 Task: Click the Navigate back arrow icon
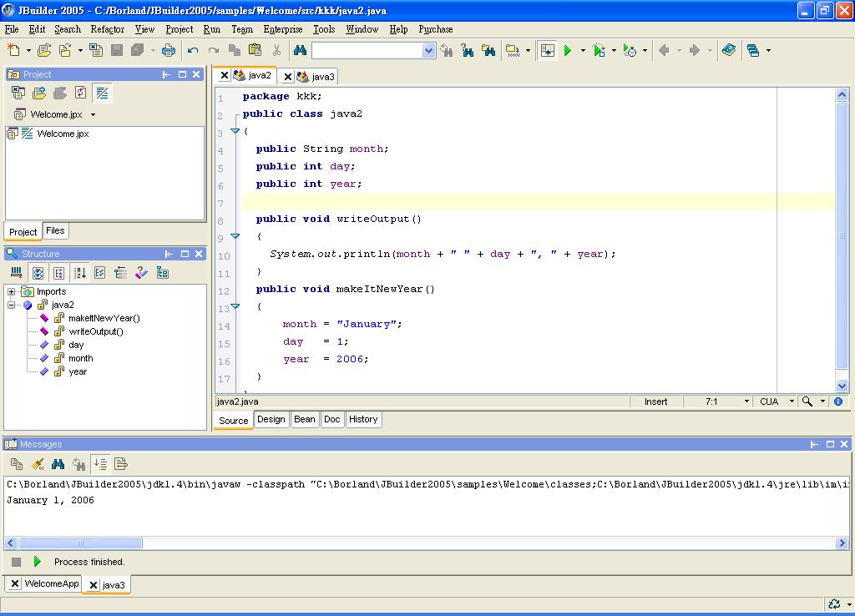[664, 51]
